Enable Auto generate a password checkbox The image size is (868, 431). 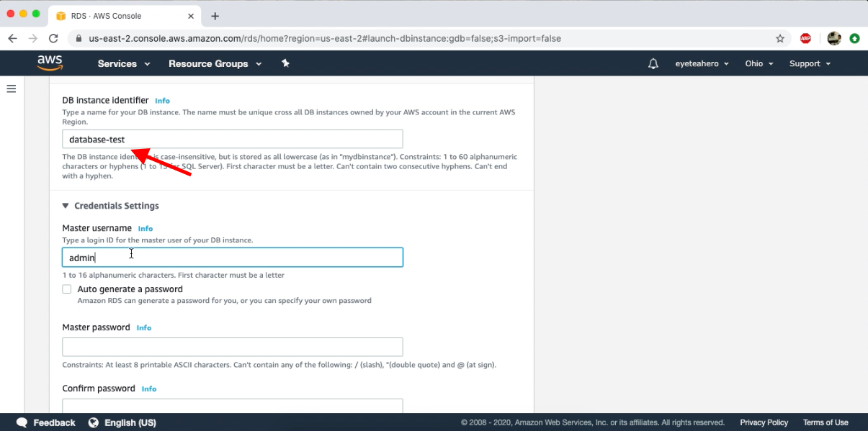pos(67,289)
